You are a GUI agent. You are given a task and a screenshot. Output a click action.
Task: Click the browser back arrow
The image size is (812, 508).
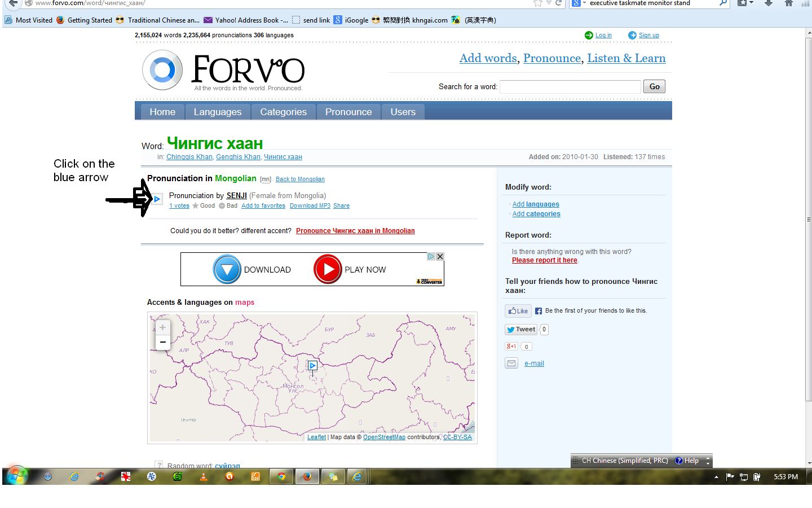[13, 3]
